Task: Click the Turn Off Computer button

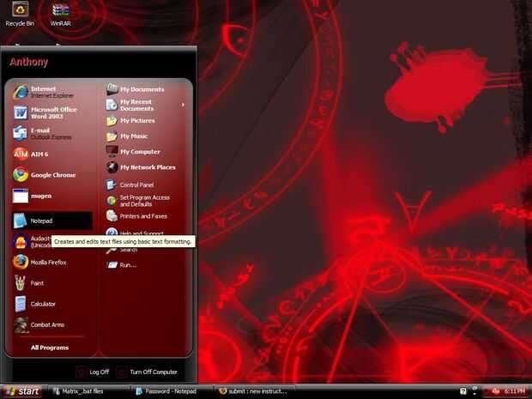Action: 147,372
